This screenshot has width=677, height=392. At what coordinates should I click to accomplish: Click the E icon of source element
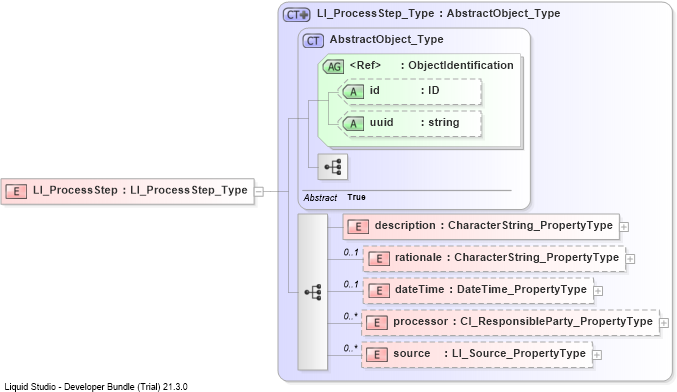click(377, 354)
